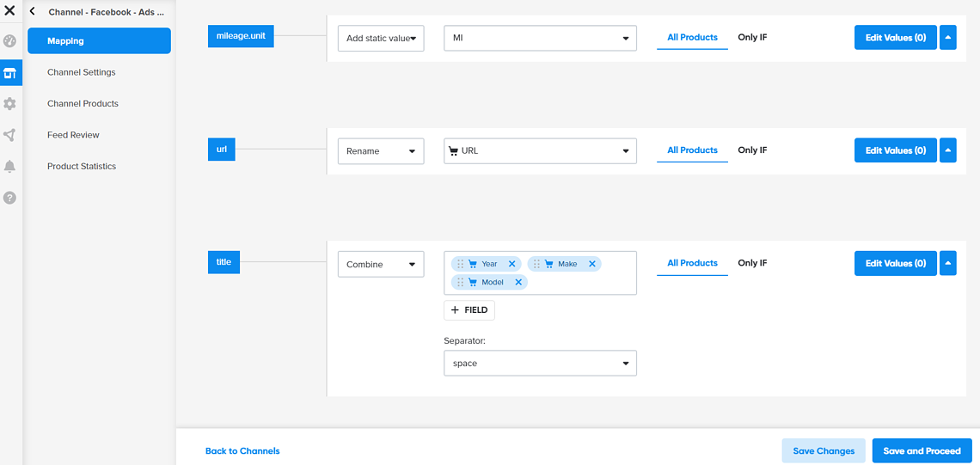This screenshot has width=980, height=465.
Task: Select All Products for the title row
Action: click(x=692, y=263)
